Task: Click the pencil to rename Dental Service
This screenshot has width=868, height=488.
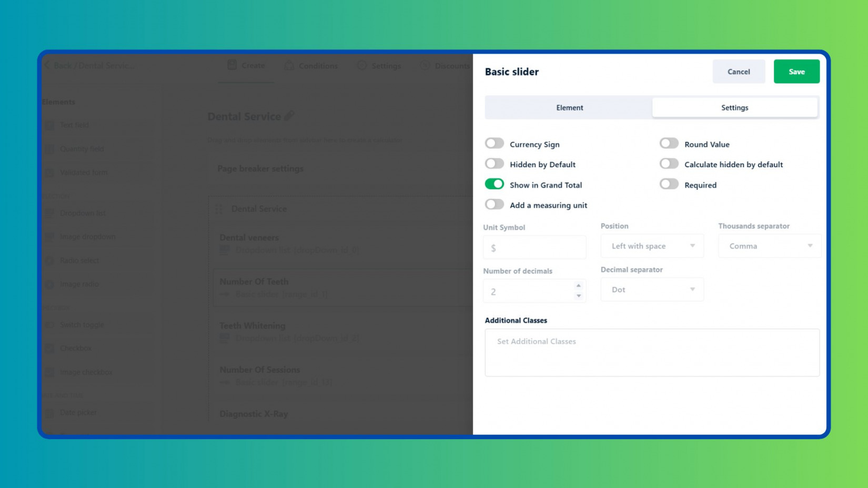Action: tap(289, 115)
